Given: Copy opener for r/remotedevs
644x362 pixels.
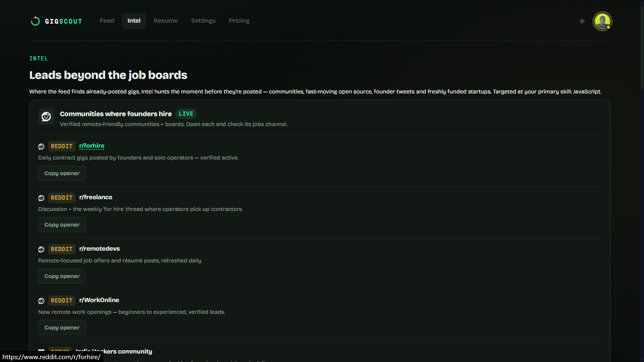Looking at the screenshot, I should click(x=62, y=276).
